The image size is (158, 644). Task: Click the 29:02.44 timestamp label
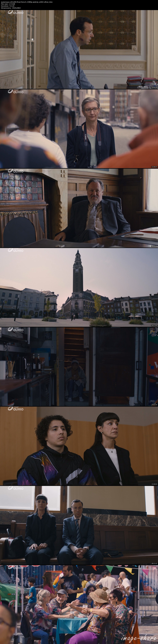click(x=154, y=405)
